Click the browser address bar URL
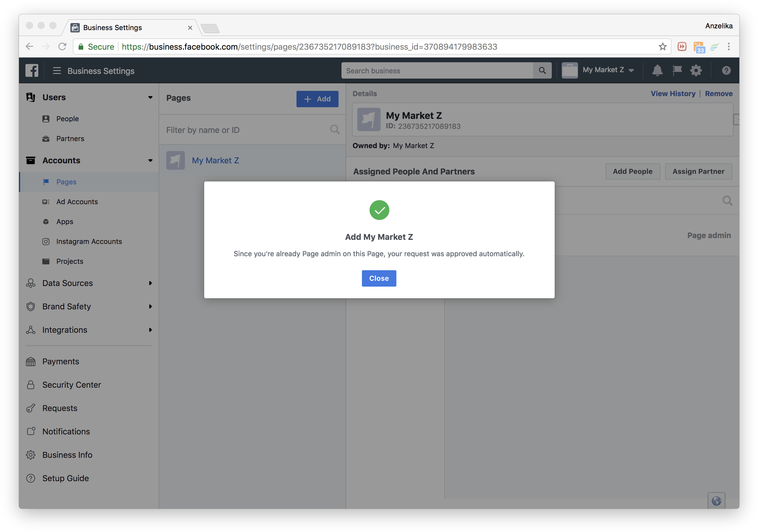Viewport: 758px width, 532px height. click(x=309, y=46)
